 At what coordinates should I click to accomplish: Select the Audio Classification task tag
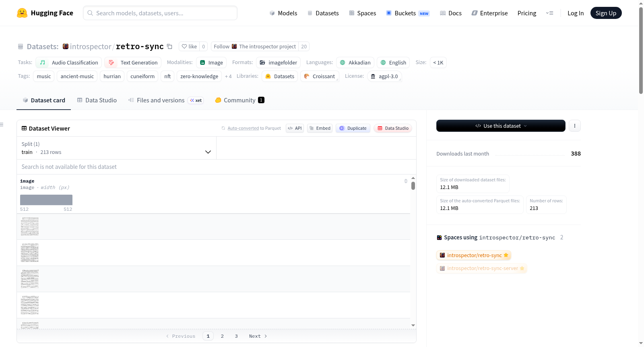[x=68, y=62]
